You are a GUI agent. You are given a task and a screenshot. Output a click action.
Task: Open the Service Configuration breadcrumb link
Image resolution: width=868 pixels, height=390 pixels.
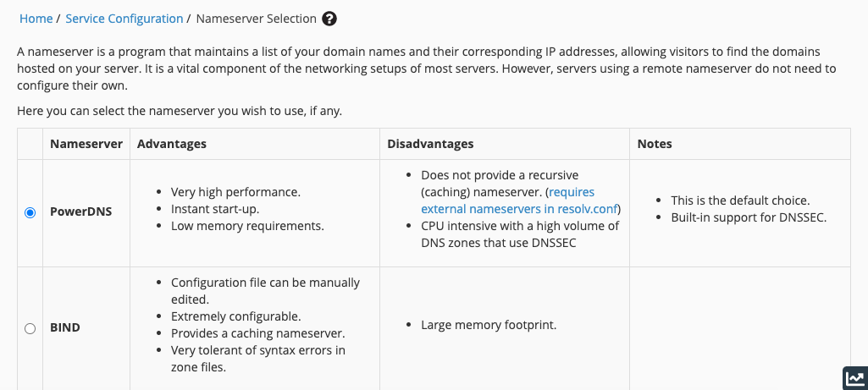tap(124, 19)
